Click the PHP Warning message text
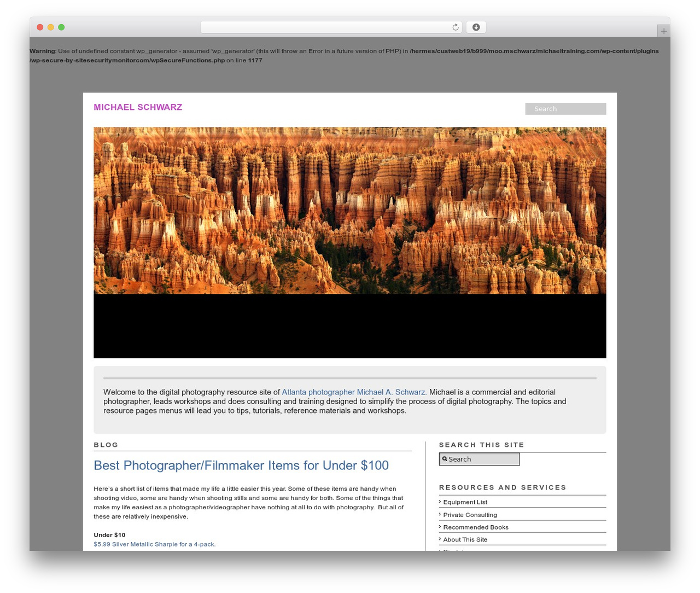 pyautogui.click(x=344, y=56)
